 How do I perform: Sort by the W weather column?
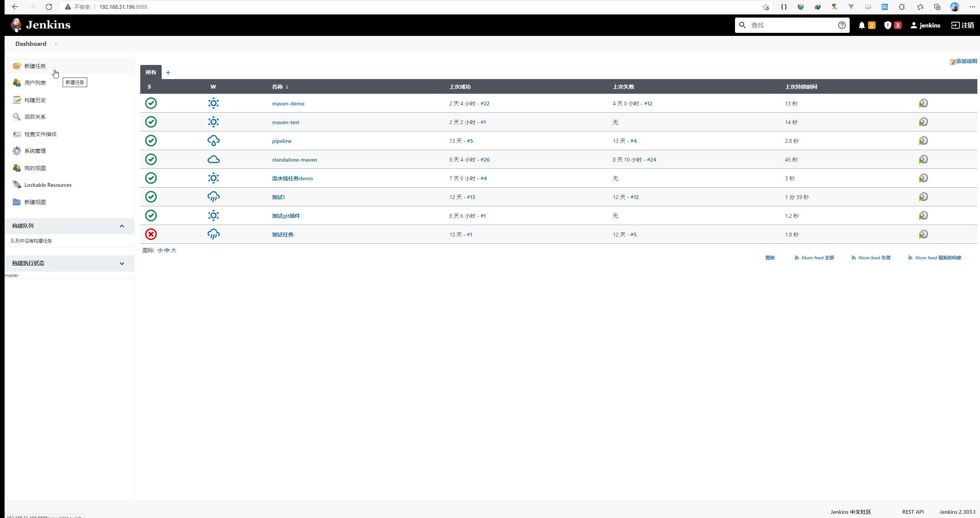point(213,87)
